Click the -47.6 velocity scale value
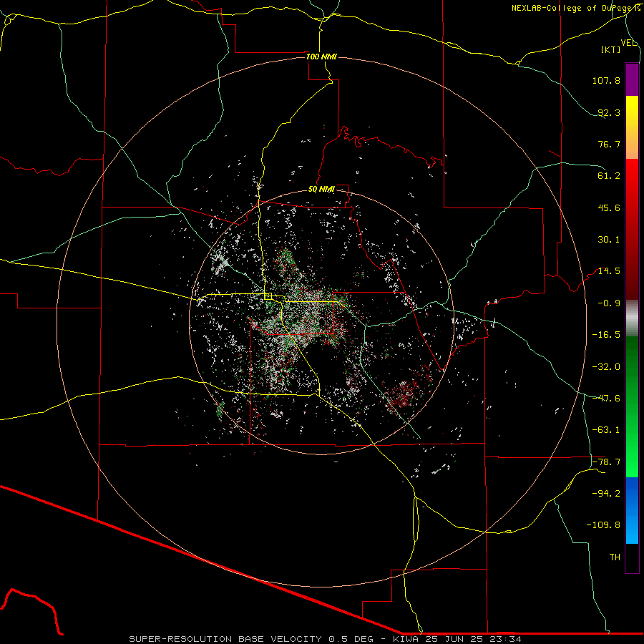 606,398
